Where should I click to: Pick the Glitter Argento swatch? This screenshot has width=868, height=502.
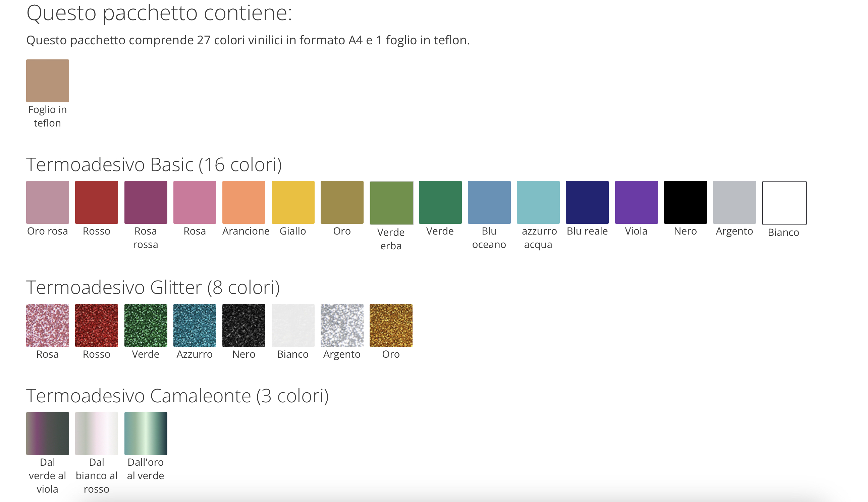click(342, 325)
